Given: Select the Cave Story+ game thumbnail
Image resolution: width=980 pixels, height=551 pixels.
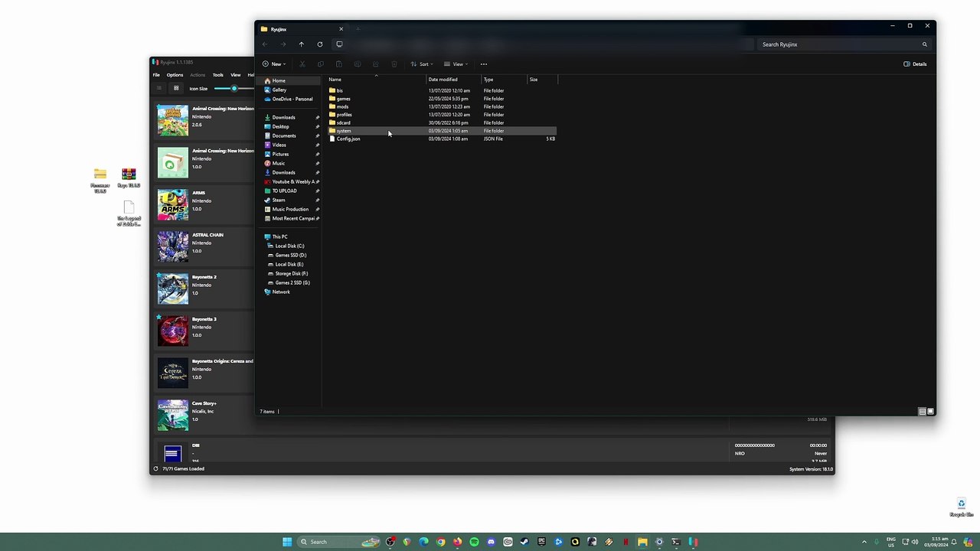Looking at the screenshot, I should [173, 415].
